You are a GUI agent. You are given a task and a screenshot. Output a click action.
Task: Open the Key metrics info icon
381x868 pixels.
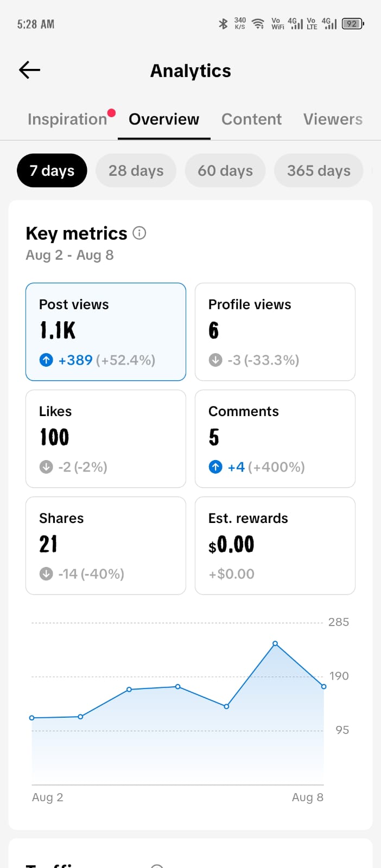[x=139, y=233]
